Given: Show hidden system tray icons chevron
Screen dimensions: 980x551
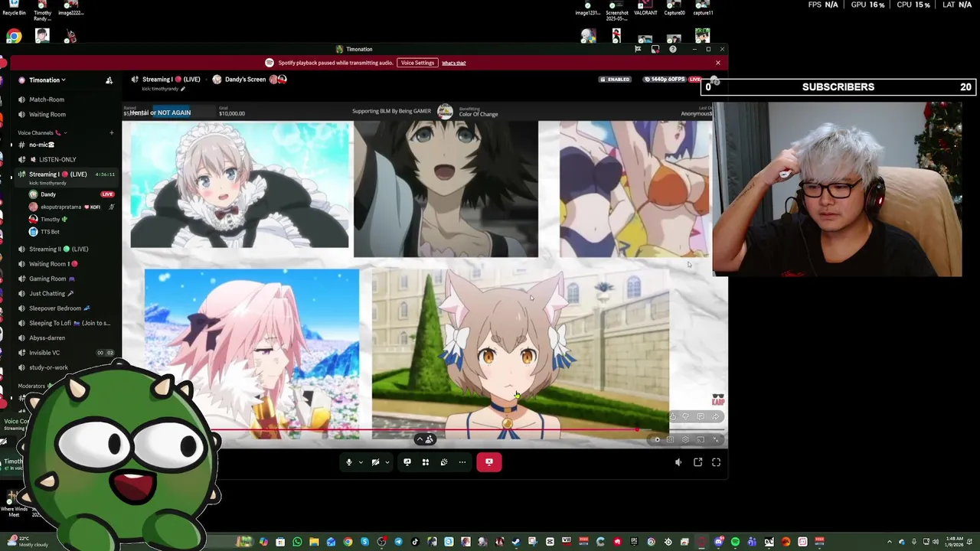Looking at the screenshot, I should [890, 543].
